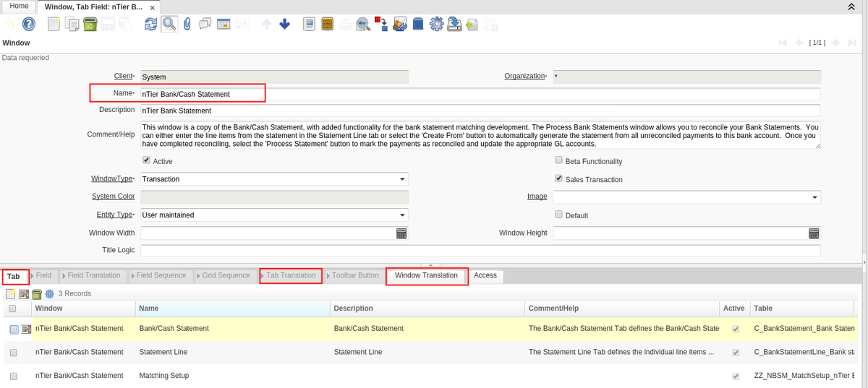Go to next record with down arrow
The height and width of the screenshot is (388, 868).
point(284,24)
